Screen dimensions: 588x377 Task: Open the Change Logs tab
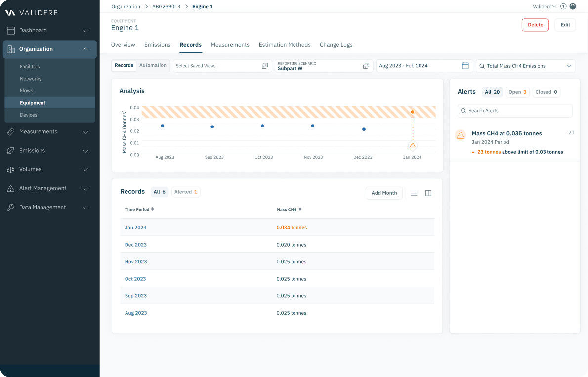point(336,45)
